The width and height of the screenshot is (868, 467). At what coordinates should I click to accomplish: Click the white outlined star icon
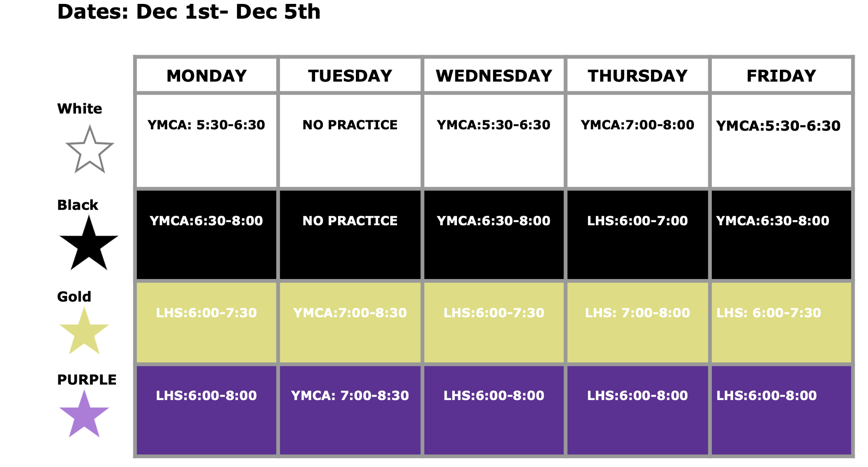(x=89, y=151)
